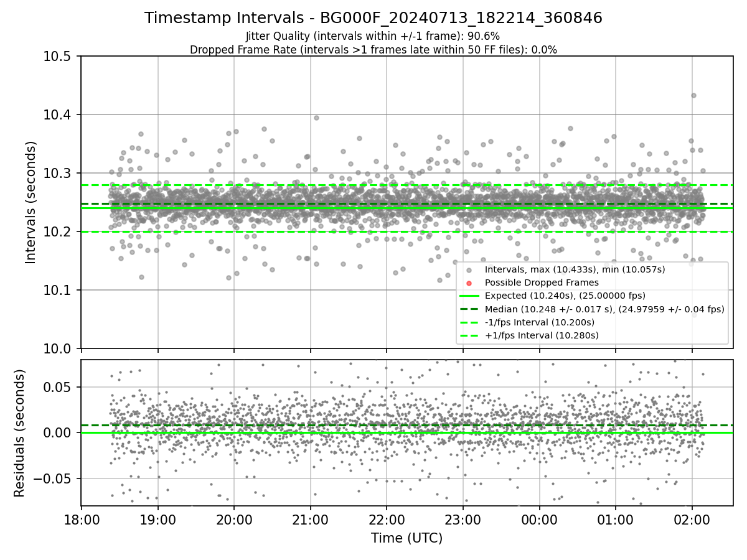This screenshot has height=560, width=747.
Task: Click the highest outlier data point near 10.43 seconds
Action: pyautogui.click(x=693, y=95)
